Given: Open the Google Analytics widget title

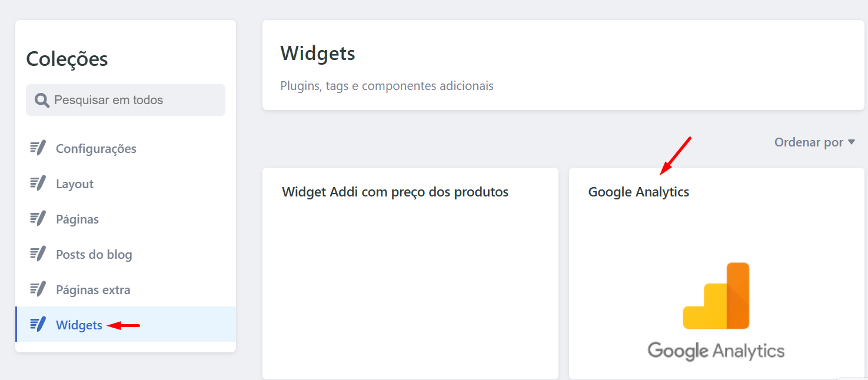Looking at the screenshot, I should [x=638, y=192].
